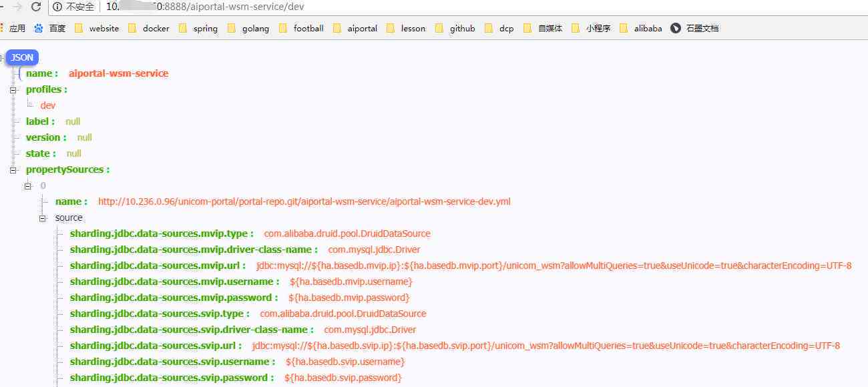Select the source label

coord(69,218)
